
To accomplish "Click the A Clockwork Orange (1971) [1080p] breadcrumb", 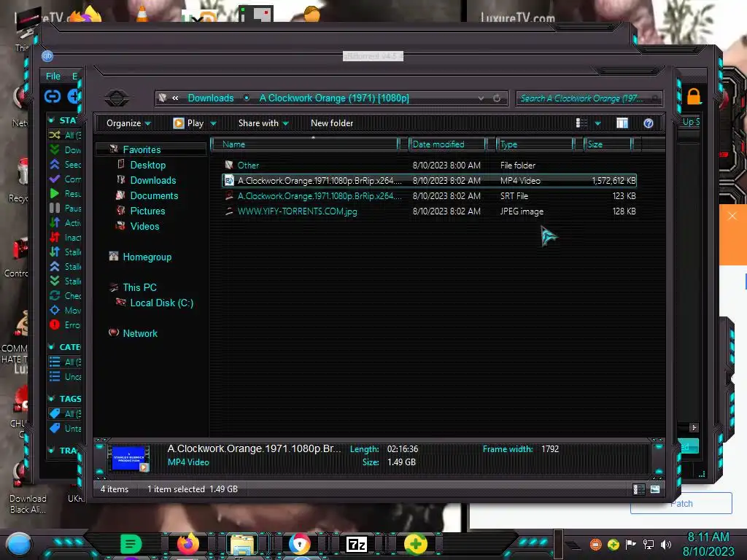I will pos(334,98).
